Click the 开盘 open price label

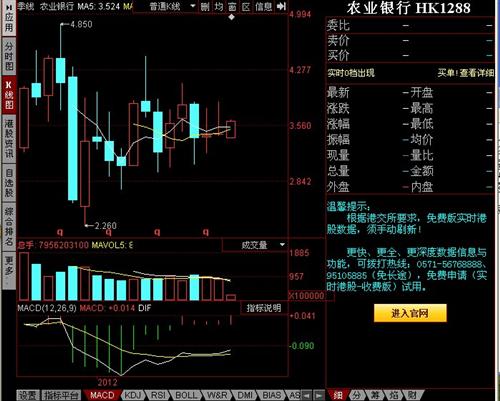[422, 92]
